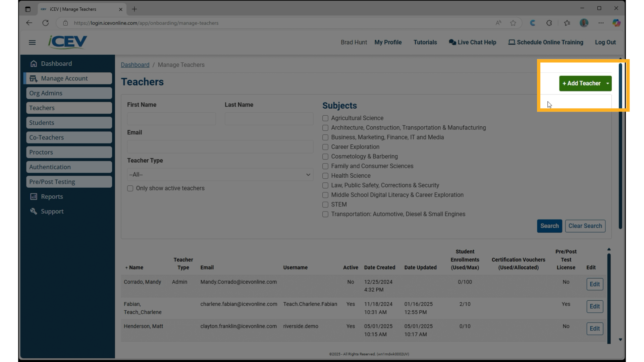Enable Only show active teachers
Image resolution: width=644 pixels, height=362 pixels.
coord(130,188)
